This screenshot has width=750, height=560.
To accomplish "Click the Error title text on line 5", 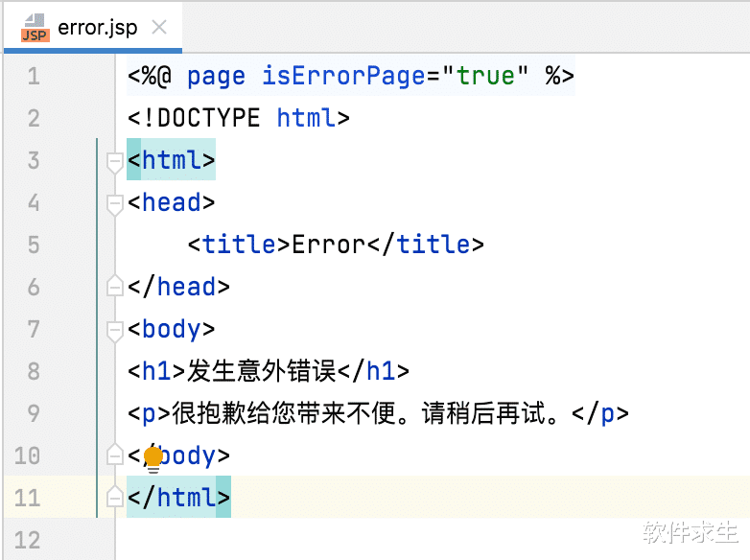I will [x=329, y=245].
